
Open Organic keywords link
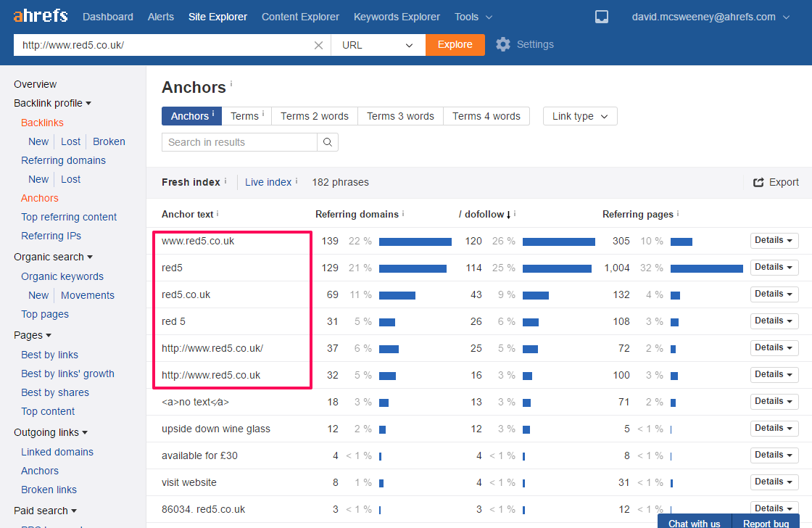click(x=62, y=277)
